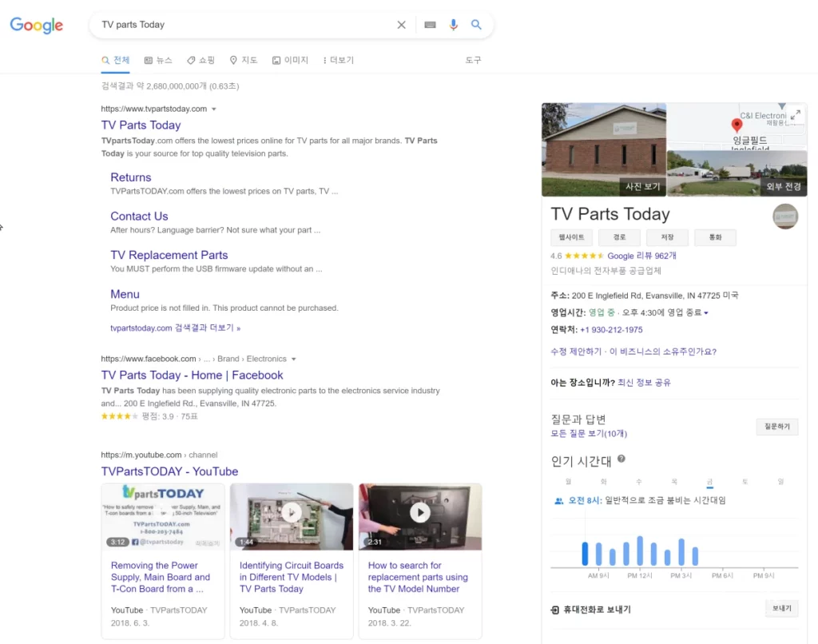The image size is (818, 644).
Task: Select the 수 (Wednesday) tab in popular times
Action: click(x=638, y=482)
